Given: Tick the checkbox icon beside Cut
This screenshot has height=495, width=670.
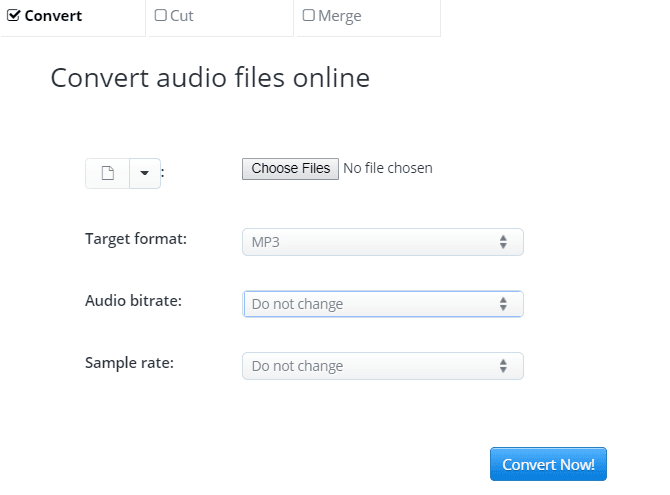Looking at the screenshot, I should (161, 16).
